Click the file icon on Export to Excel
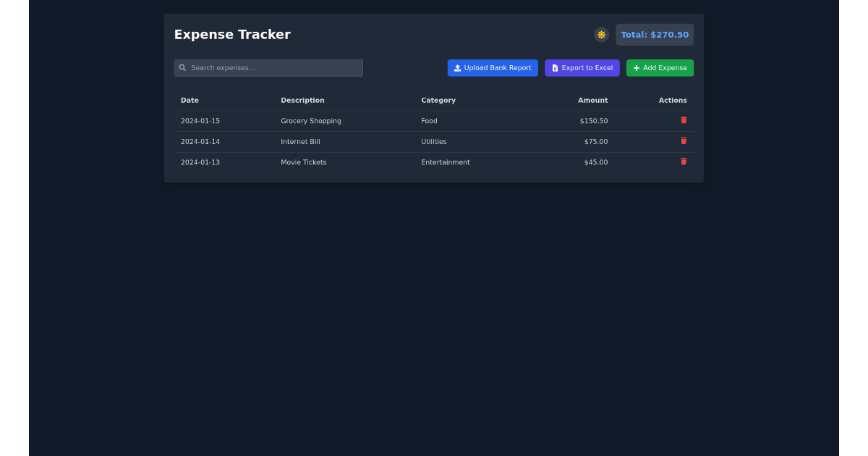Viewport: 868px width, 456px height. [x=553, y=67]
